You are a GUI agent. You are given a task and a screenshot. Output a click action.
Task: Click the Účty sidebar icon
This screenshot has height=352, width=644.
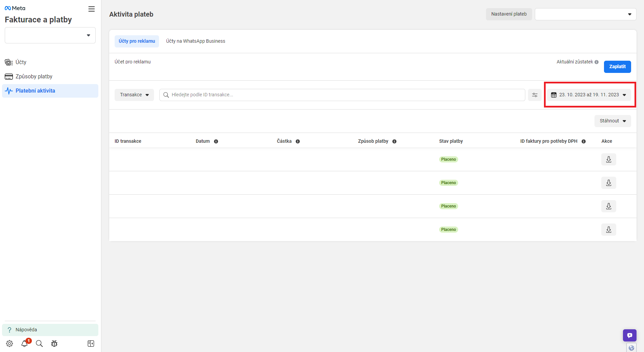(x=9, y=62)
